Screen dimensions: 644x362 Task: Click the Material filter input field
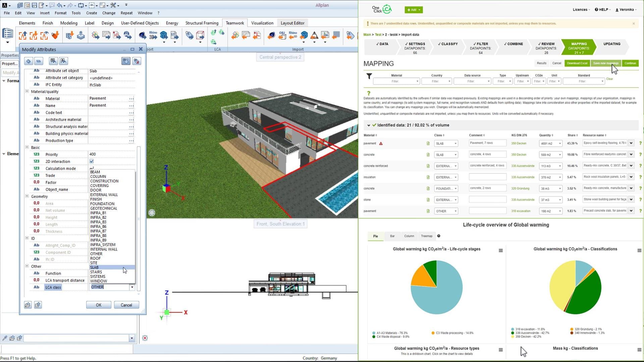coord(396,81)
